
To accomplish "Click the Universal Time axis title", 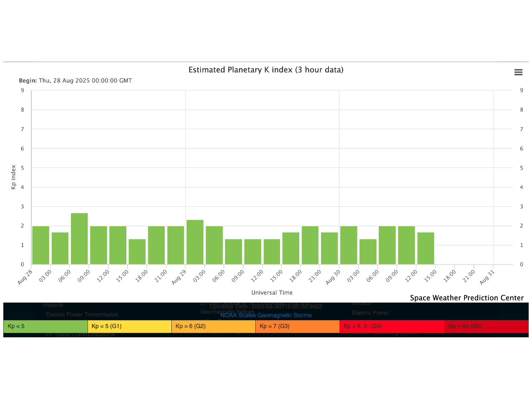I will (x=272, y=293).
